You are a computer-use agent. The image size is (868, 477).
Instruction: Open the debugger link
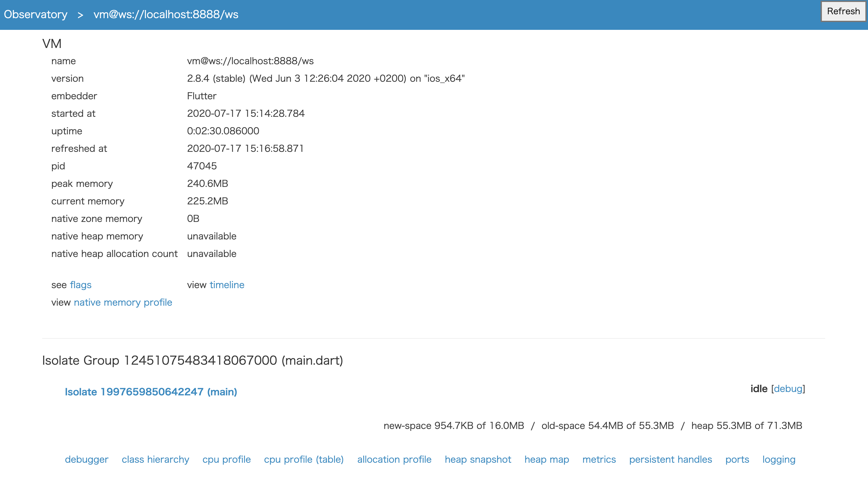pyautogui.click(x=87, y=459)
